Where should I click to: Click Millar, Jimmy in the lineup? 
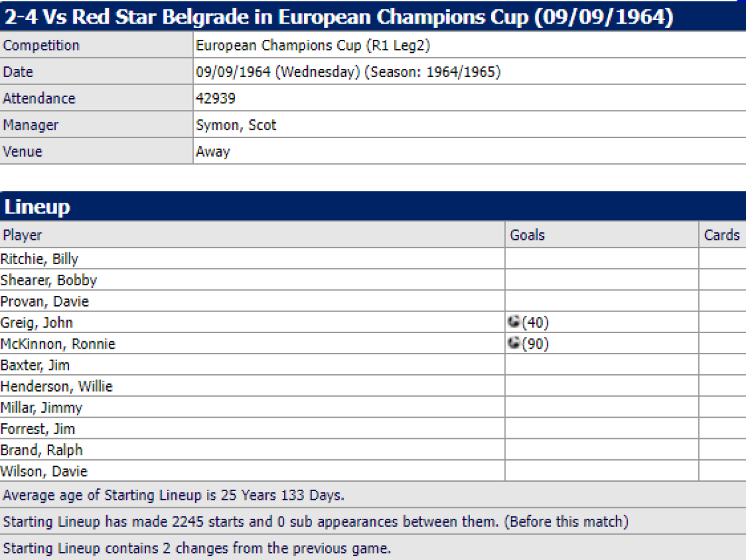point(41,407)
